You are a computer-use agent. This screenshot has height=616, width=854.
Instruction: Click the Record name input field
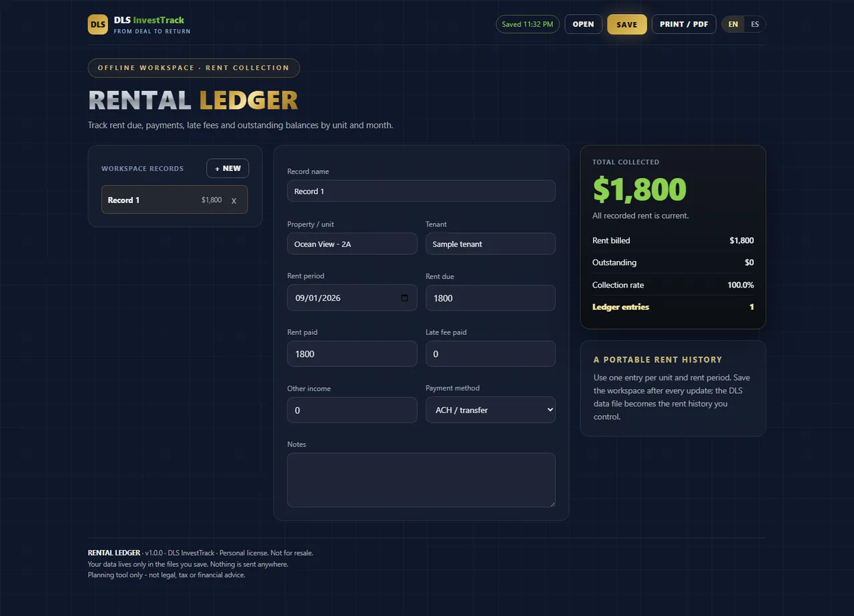point(421,191)
